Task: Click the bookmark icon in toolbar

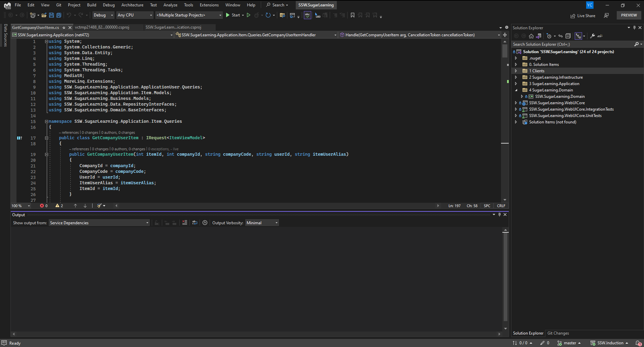Action: tap(352, 15)
